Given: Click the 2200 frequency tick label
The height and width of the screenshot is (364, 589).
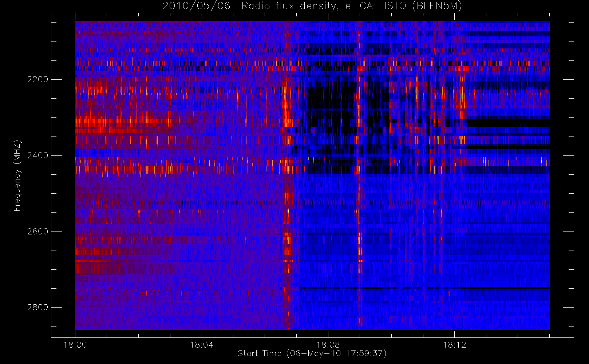Looking at the screenshot, I should coord(37,79).
